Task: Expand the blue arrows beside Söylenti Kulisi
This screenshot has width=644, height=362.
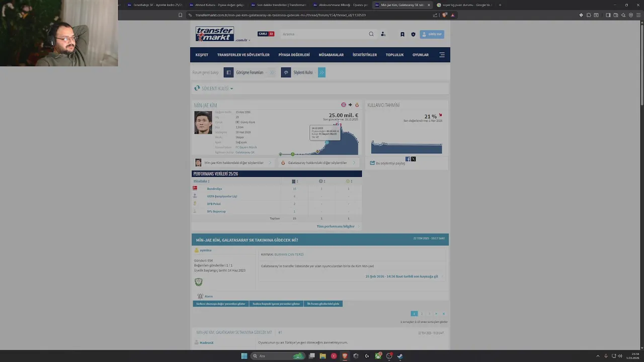Action: pos(321,72)
